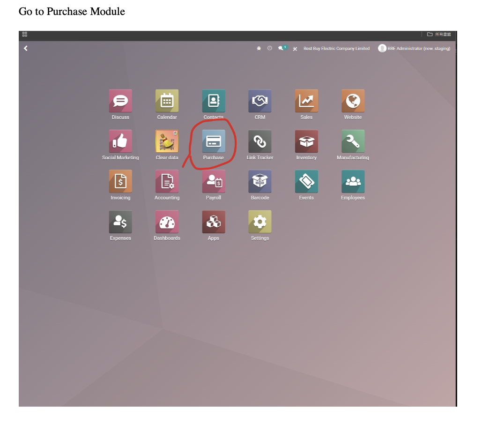Open the browser bookmarks folder

coord(439,34)
